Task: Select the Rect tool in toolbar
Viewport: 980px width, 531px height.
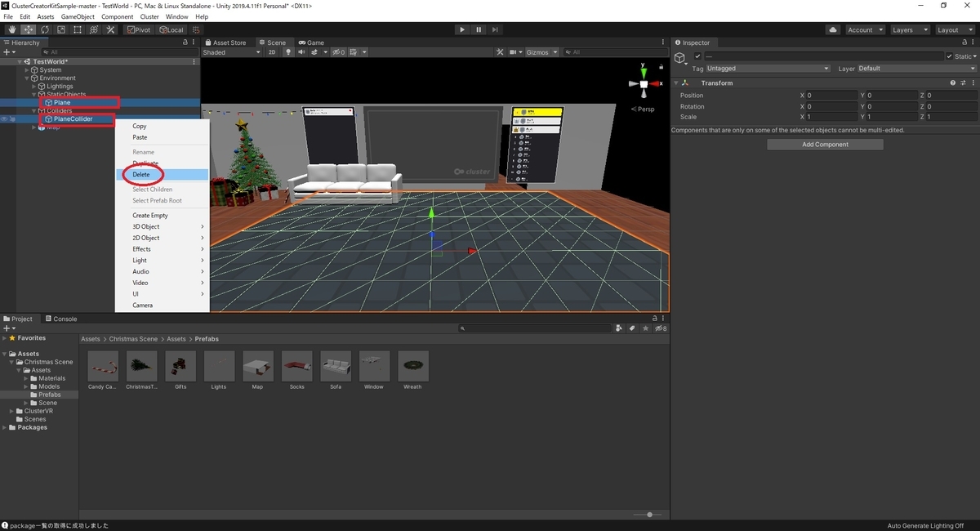Action: coord(78,29)
